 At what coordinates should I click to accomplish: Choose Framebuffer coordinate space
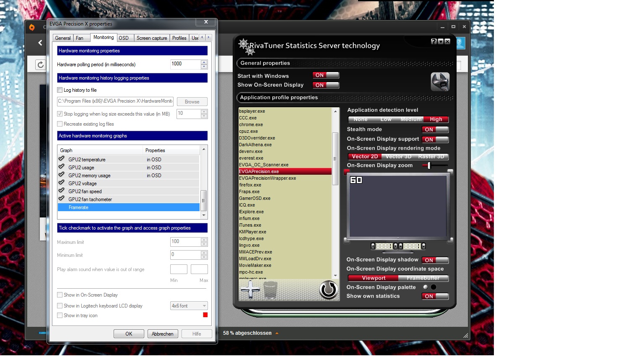423,278
